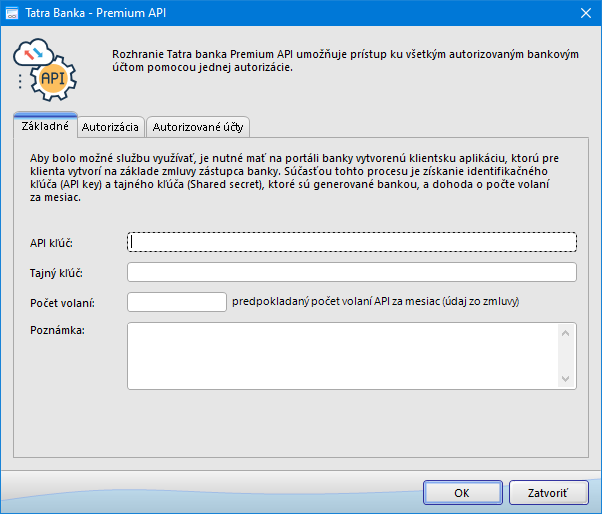The height and width of the screenshot is (514, 602).
Task: Click the 'Rozhranie Tatra banka Premium API' description
Action: tap(345, 61)
